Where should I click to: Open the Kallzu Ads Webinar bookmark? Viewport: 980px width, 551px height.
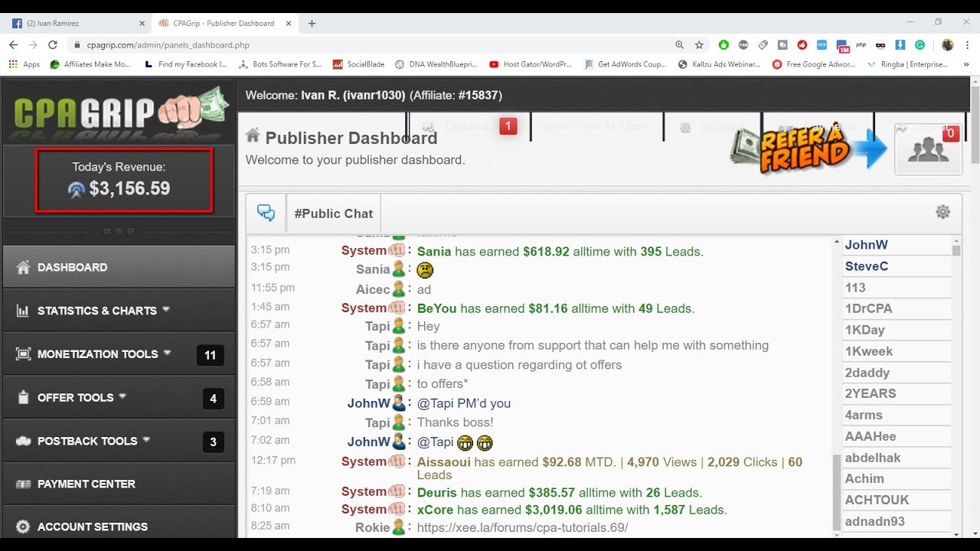(720, 64)
